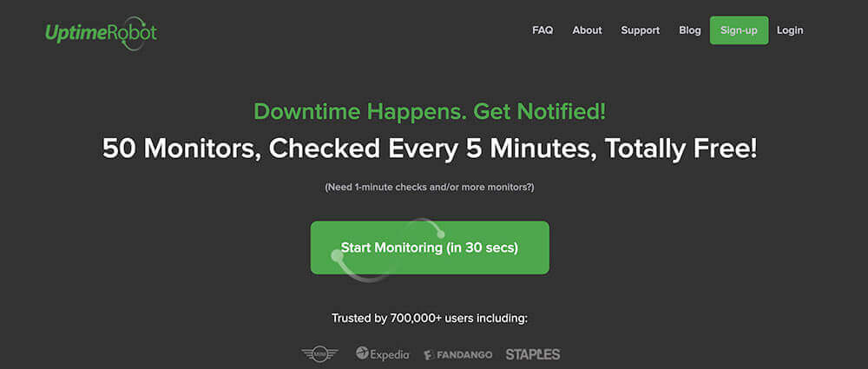This screenshot has height=369, width=868.
Task: Go to the About page
Action: pos(587,30)
